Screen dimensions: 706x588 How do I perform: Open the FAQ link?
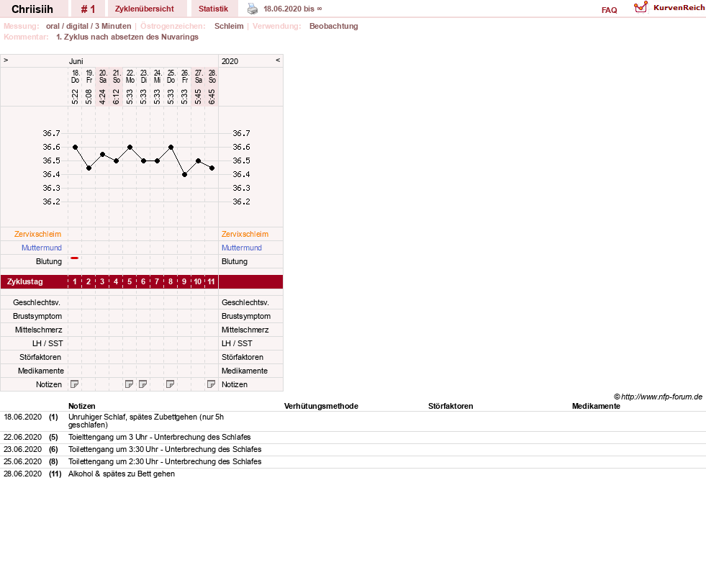(x=609, y=10)
